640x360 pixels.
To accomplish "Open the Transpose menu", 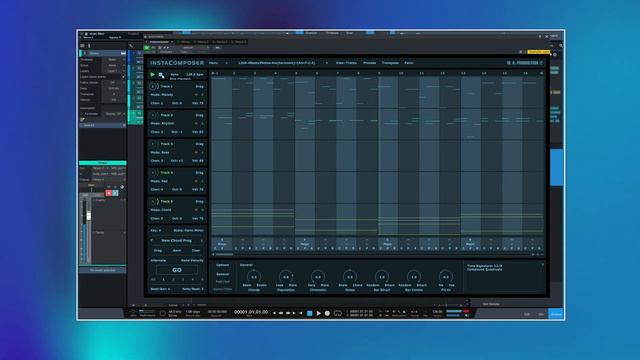I will [390, 63].
